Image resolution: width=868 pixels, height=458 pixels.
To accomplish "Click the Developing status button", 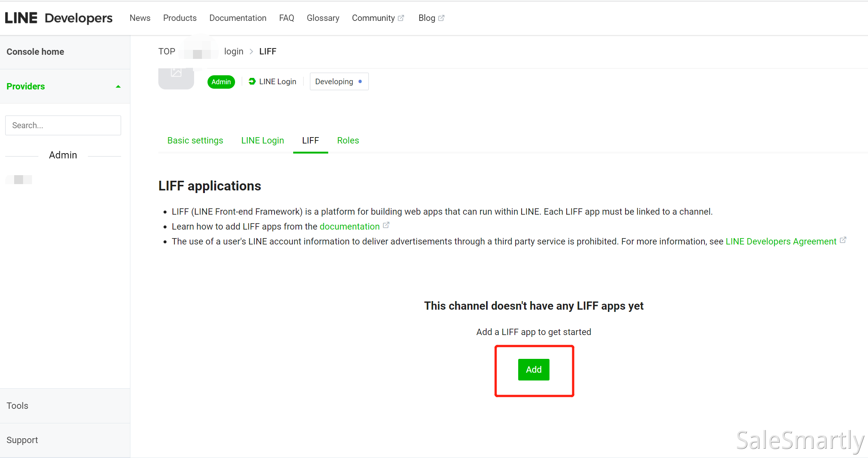I will click(x=339, y=82).
